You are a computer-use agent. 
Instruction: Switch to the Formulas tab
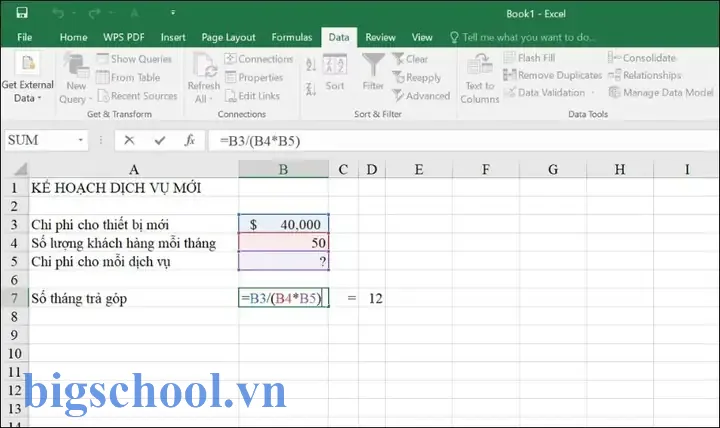click(292, 37)
